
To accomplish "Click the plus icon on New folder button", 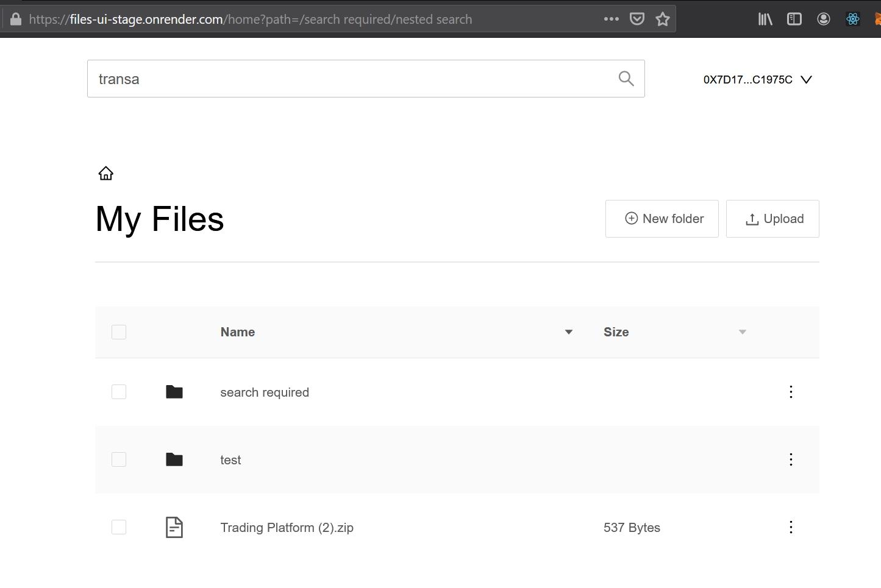I will 631,218.
